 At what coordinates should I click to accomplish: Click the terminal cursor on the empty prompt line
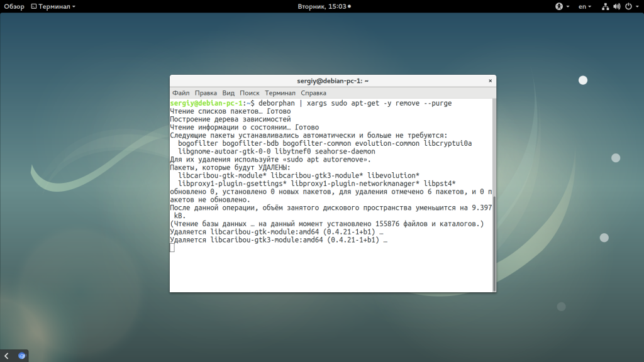(x=172, y=248)
